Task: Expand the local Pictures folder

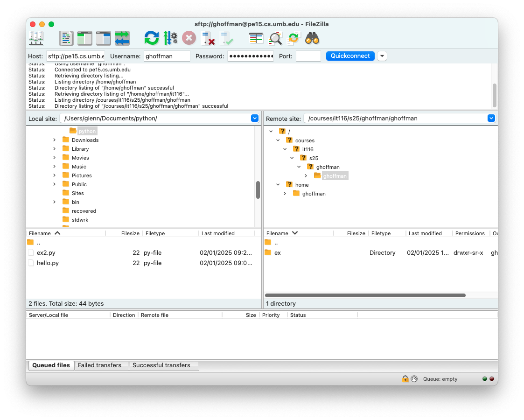Action: (x=55, y=175)
